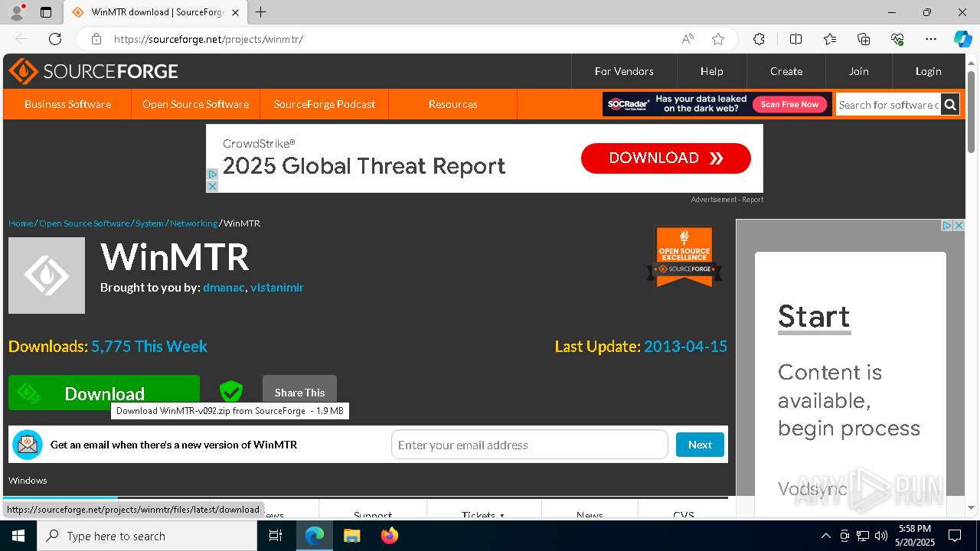Open the notification center icon
Viewport: 980px width, 551px height.
[x=955, y=536]
